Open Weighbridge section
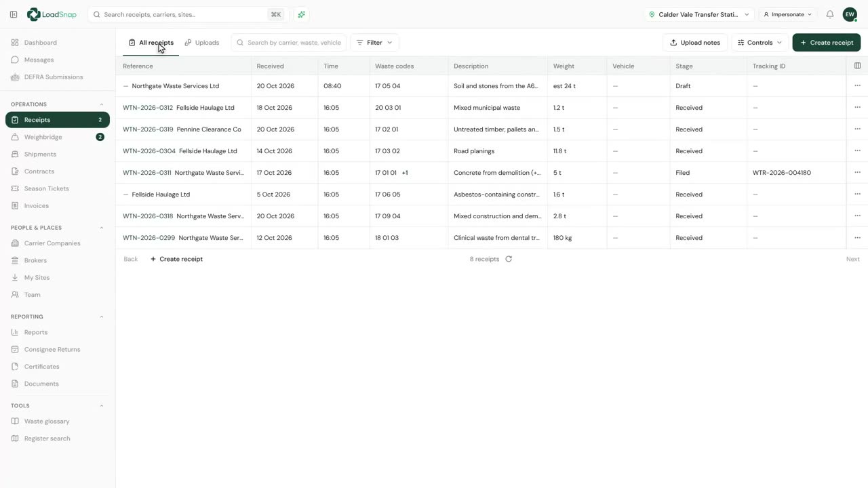The image size is (868, 488). 58,137
